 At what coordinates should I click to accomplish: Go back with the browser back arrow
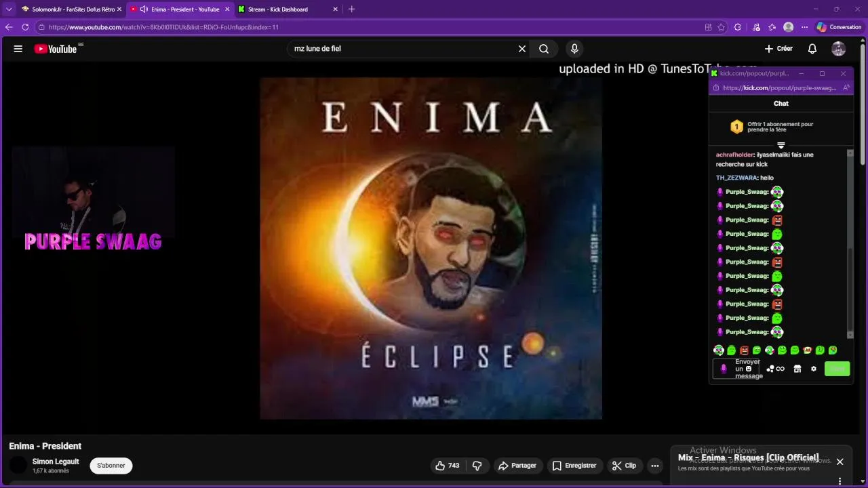[x=9, y=27]
